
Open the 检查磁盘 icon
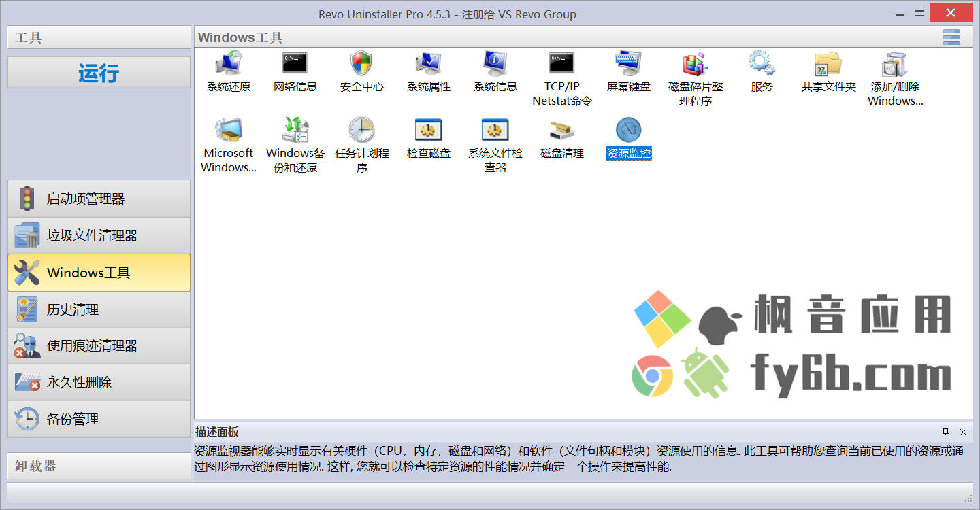click(429, 131)
